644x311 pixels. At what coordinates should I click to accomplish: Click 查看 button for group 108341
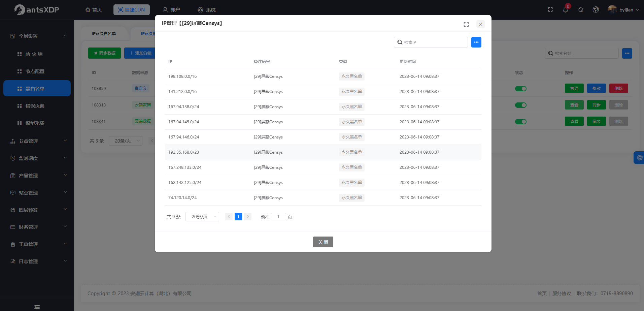[x=574, y=121]
